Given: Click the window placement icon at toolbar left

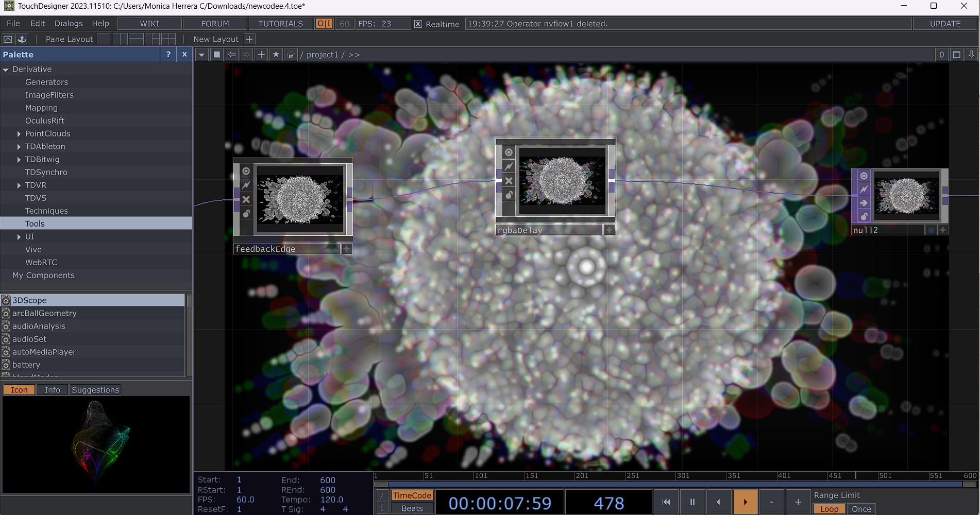Looking at the screenshot, I should pos(8,39).
